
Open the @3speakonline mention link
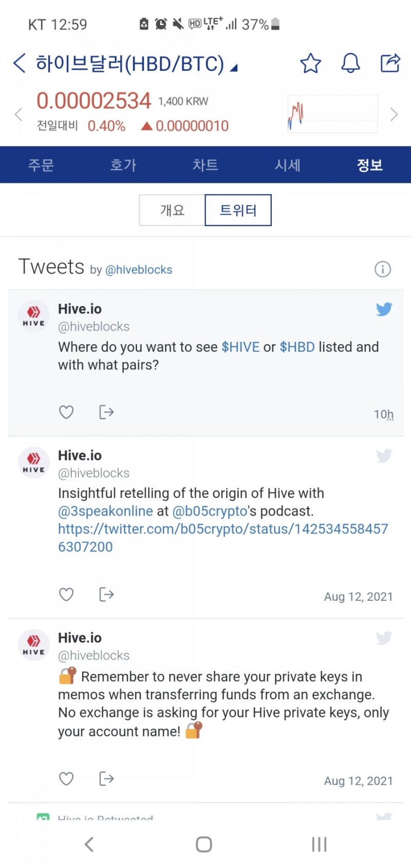point(105,511)
